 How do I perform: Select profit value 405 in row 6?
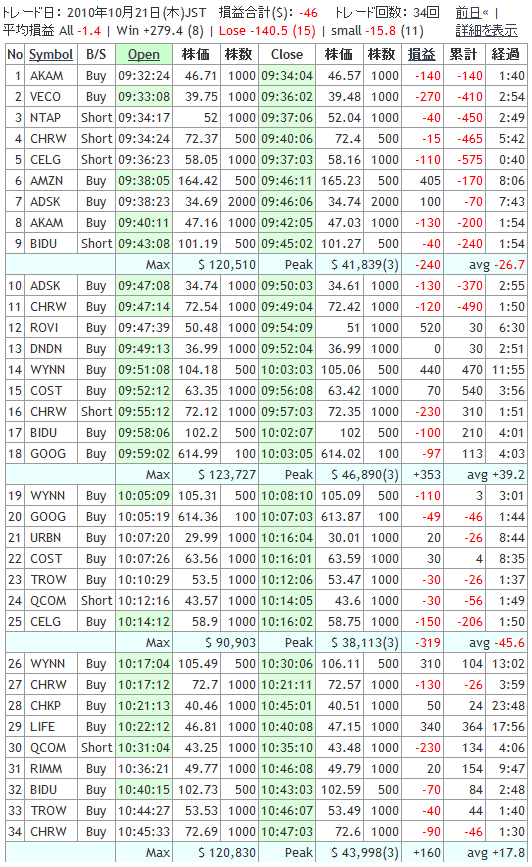[x=430, y=181]
